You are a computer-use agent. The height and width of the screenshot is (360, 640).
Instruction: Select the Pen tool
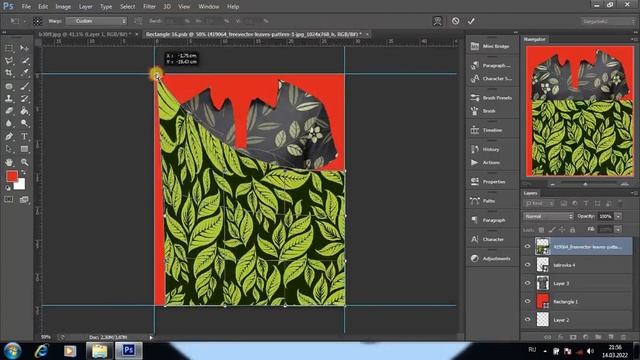click(x=9, y=136)
